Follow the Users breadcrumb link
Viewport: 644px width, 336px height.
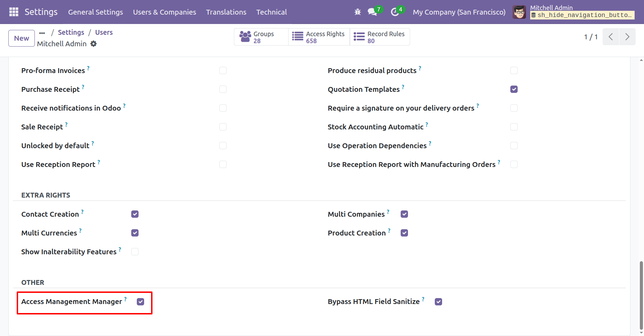tap(104, 32)
